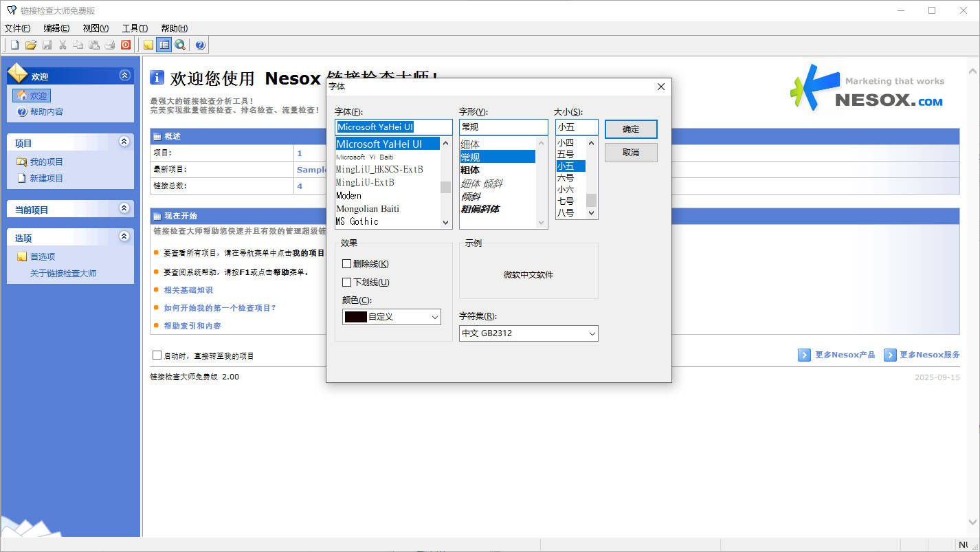Image resolution: width=980 pixels, height=552 pixels.
Task: Click the 大小 font size input field
Action: pos(577,127)
